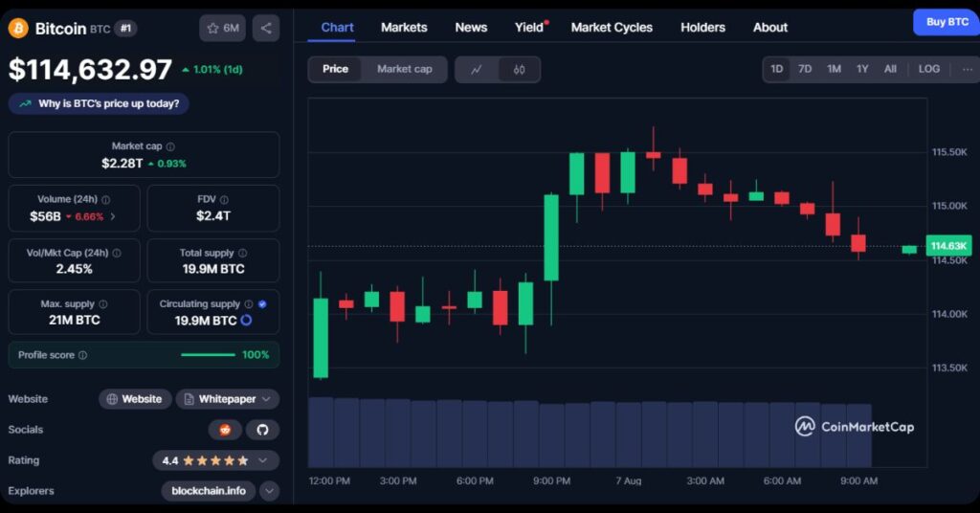Click the Bitcoin orange logo icon
980x513 pixels.
[18, 28]
